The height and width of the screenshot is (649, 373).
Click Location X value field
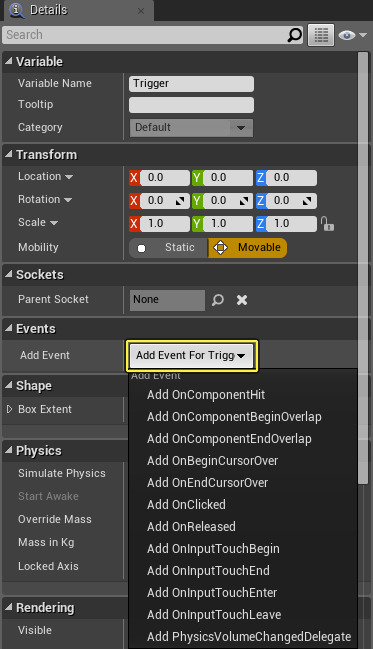[x=164, y=178]
